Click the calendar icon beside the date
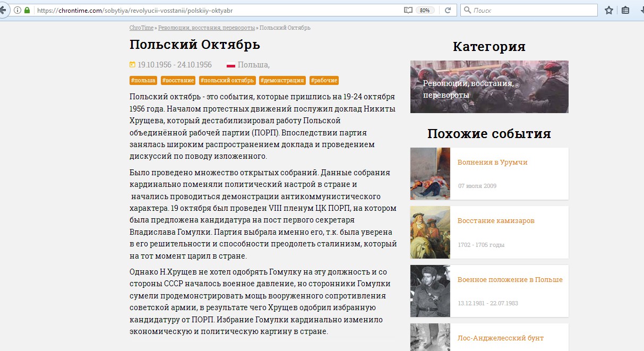The height and width of the screenshot is (351, 644). click(132, 65)
